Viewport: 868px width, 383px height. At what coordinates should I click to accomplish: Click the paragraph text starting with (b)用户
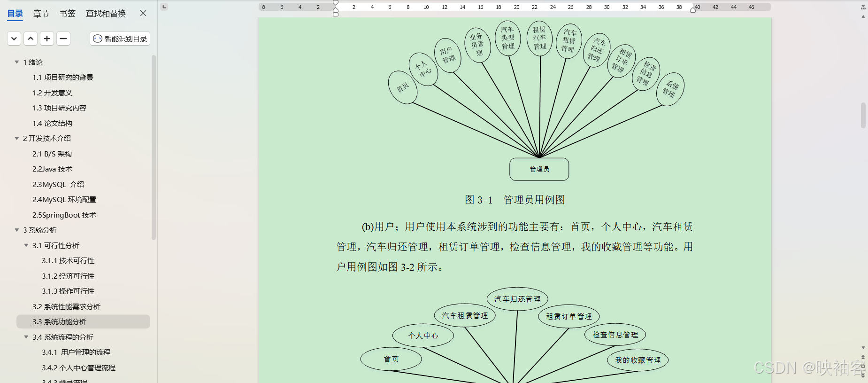515,247
